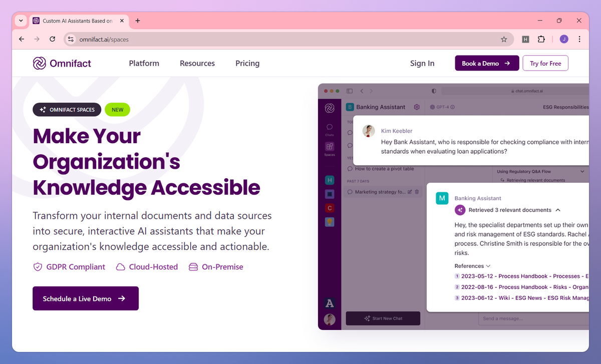Open the Resources menu

[197, 63]
